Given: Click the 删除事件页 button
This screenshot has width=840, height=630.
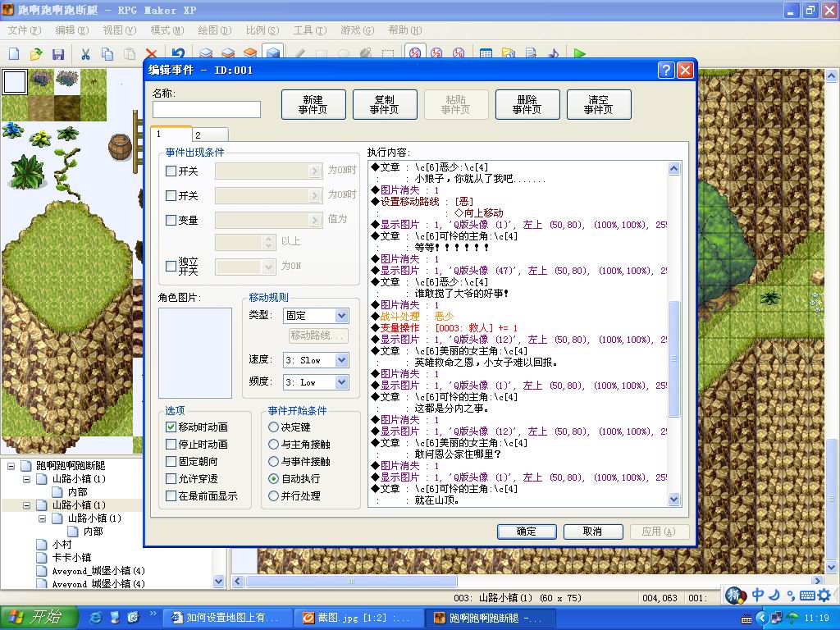Looking at the screenshot, I should point(527,104).
